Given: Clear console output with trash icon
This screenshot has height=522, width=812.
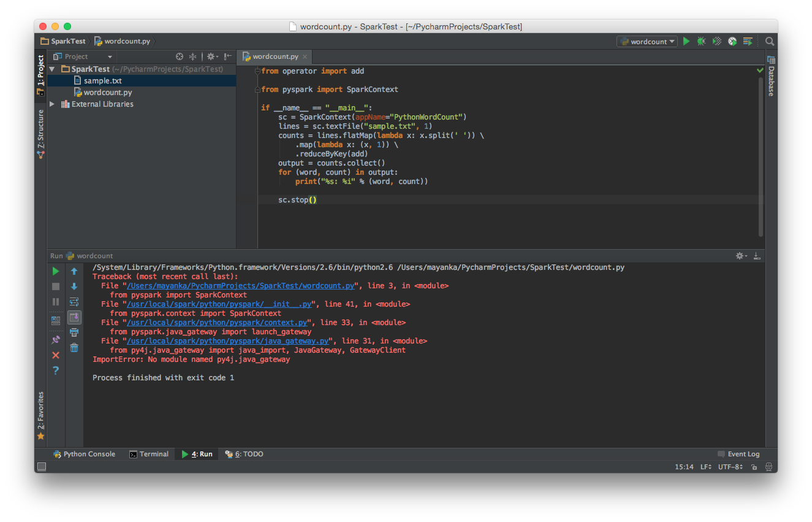Looking at the screenshot, I should tap(74, 348).
